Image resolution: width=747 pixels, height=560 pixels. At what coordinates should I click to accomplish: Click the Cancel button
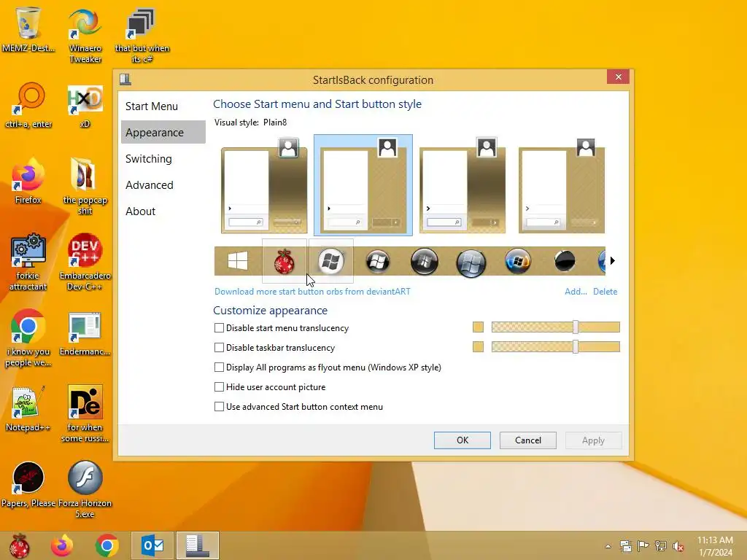528,440
